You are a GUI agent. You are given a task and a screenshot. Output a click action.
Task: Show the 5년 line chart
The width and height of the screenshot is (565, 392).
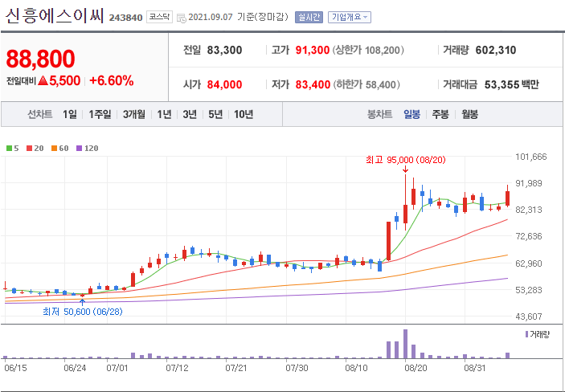(x=215, y=115)
